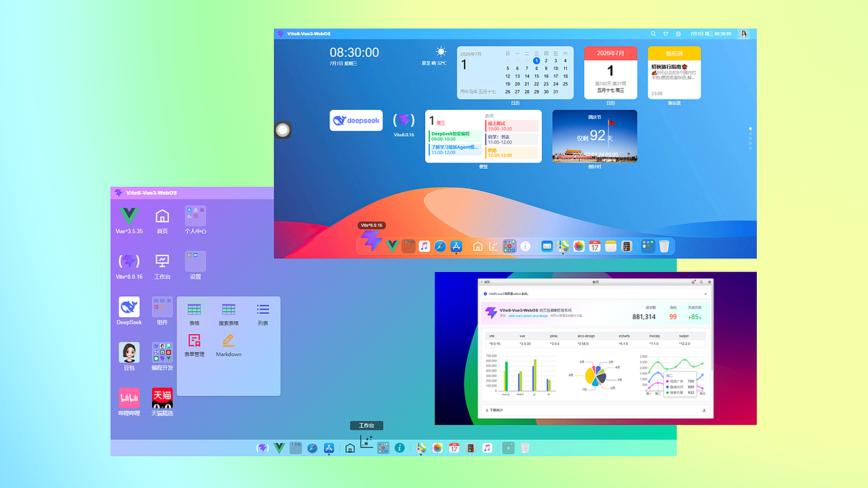Screen dimensions: 868x488
Task: Open Calendar 17 icon in blue desktop dock
Action: pos(595,246)
